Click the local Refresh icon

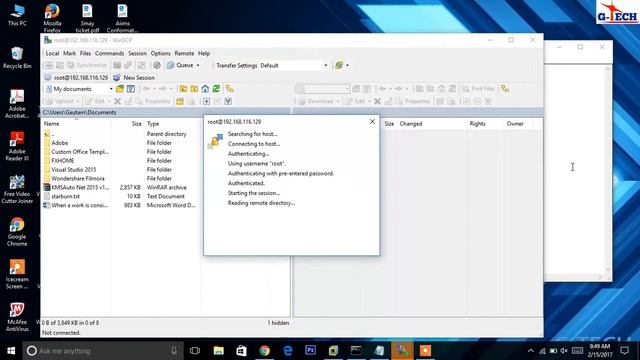coord(216,89)
